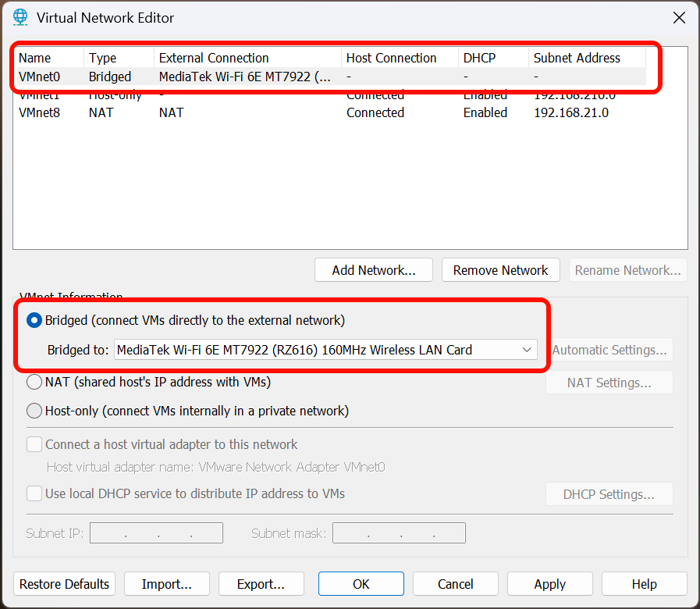Viewport: 700px width, 609px height.
Task: Select the VMnet8 NAT network row
Action: [330, 112]
